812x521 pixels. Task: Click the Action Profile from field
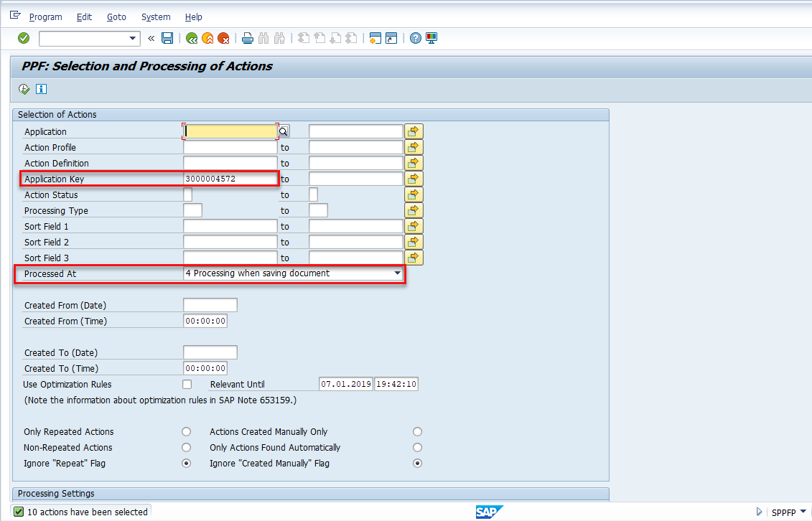pyautogui.click(x=230, y=147)
